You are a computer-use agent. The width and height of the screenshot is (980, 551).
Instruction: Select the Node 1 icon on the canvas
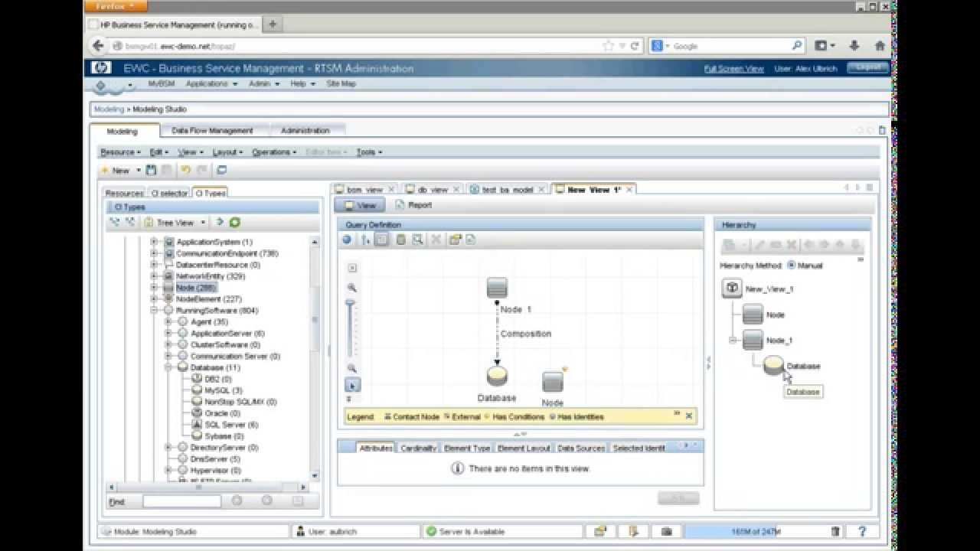(497, 288)
